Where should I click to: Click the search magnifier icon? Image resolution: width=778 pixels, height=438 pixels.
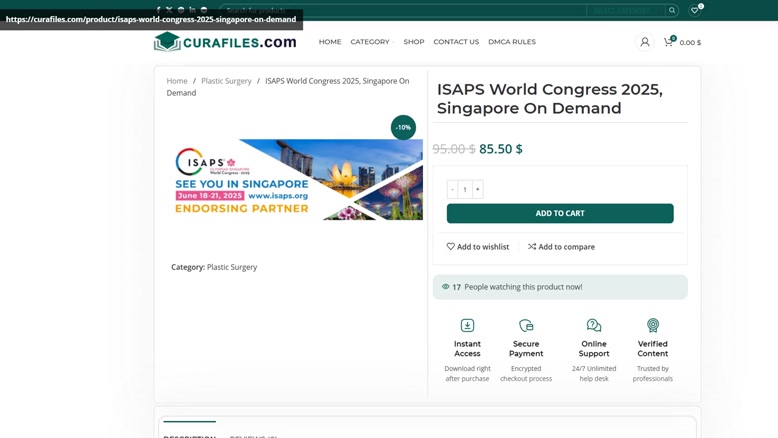coord(672,10)
